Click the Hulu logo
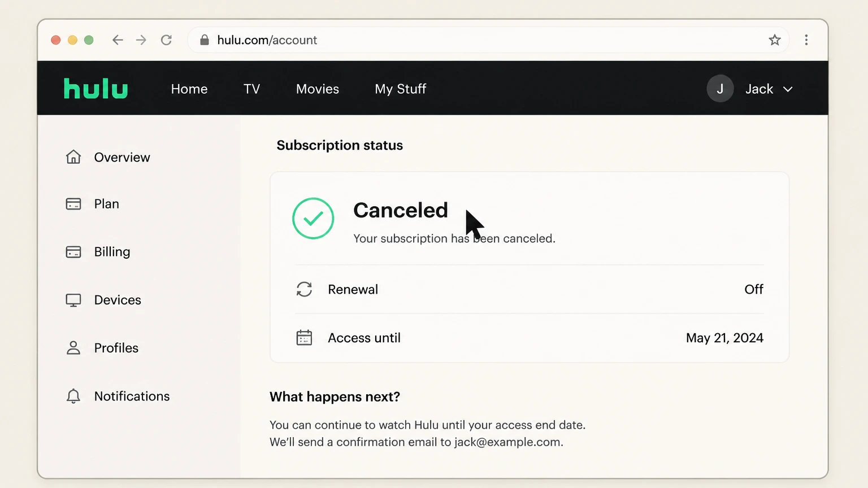This screenshot has width=868, height=488. pyautogui.click(x=96, y=89)
